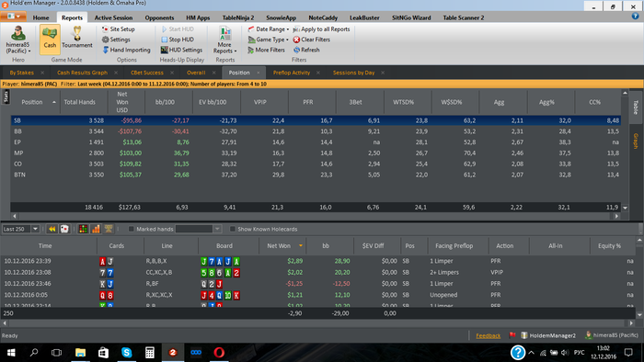
Task: Toggle the Marked hands checkbox
Action: point(131,229)
